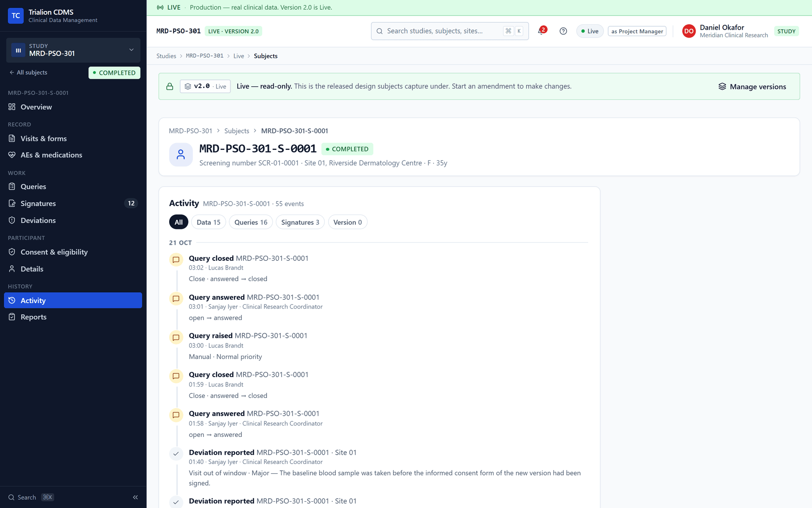This screenshot has height=508, width=812.
Task: Click the 01:58 Query answered event icon
Action: tap(176, 415)
